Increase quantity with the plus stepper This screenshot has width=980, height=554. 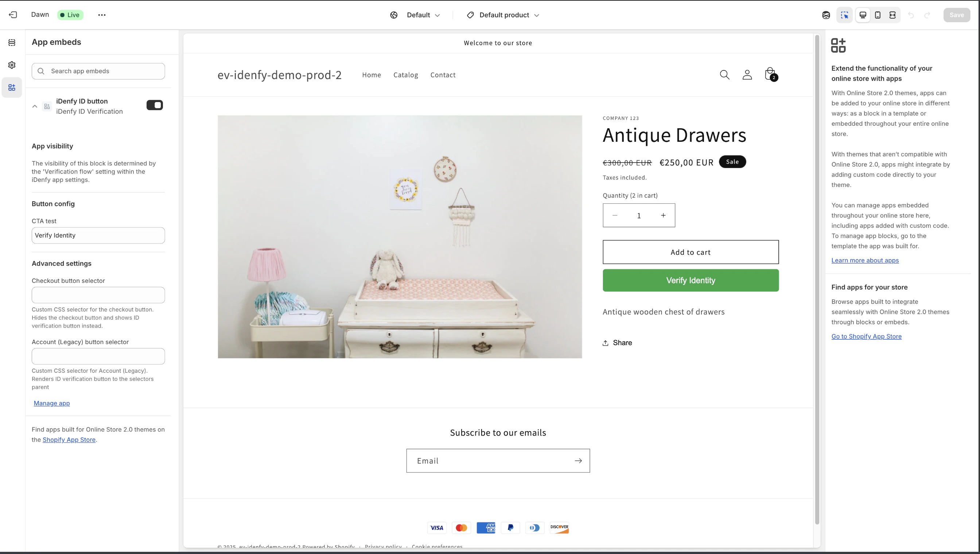pos(663,215)
